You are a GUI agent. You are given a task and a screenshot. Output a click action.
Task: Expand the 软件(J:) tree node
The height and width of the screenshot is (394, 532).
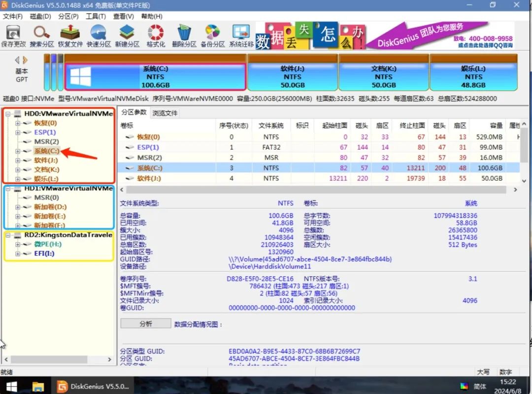pyautogui.click(x=18, y=160)
